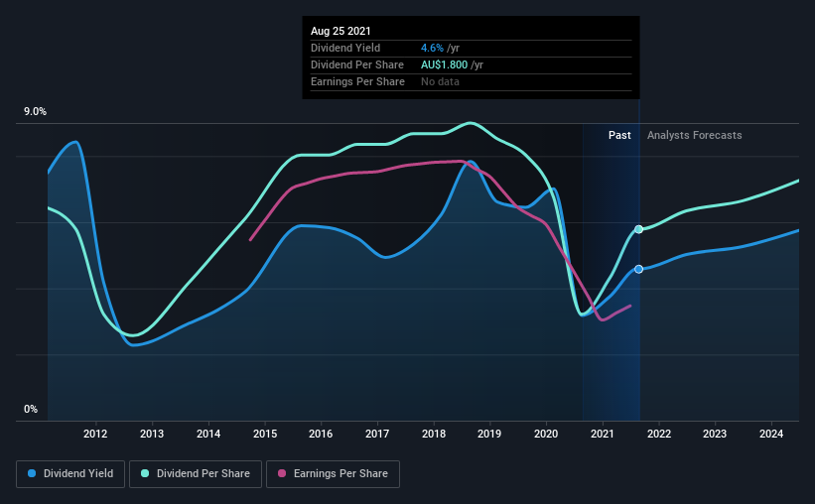
Task: Select the teal Dividend Per Share data point marker
Action: [639, 229]
